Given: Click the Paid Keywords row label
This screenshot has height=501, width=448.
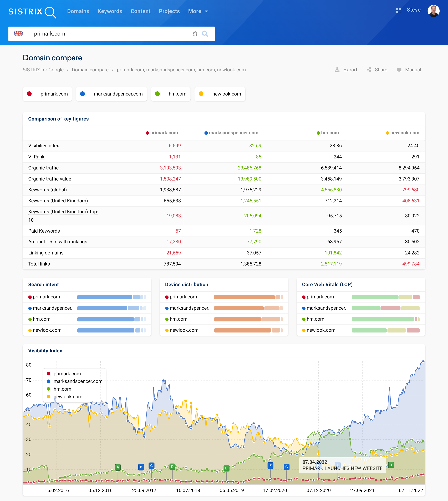Looking at the screenshot, I should coord(44,231).
